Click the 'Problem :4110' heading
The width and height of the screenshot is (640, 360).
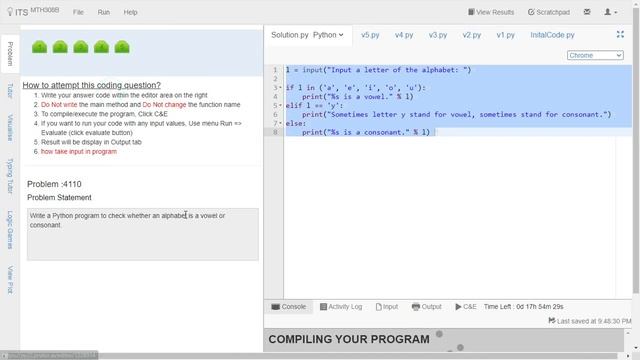(54, 184)
